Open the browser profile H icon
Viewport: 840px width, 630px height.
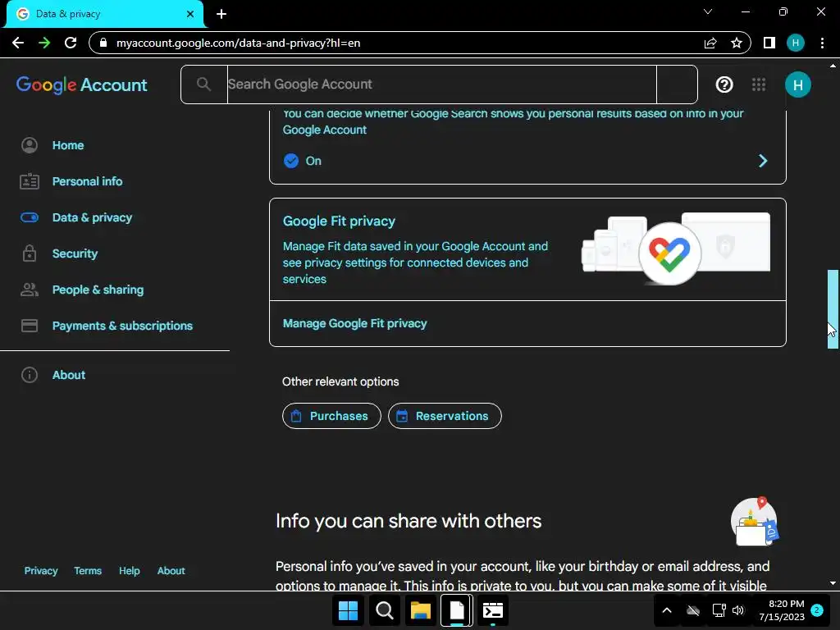796,43
